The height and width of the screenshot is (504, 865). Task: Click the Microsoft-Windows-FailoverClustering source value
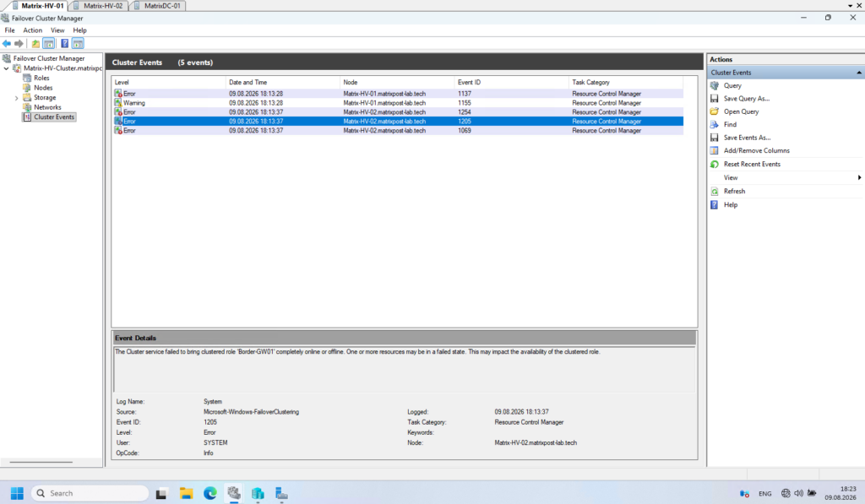pos(251,412)
